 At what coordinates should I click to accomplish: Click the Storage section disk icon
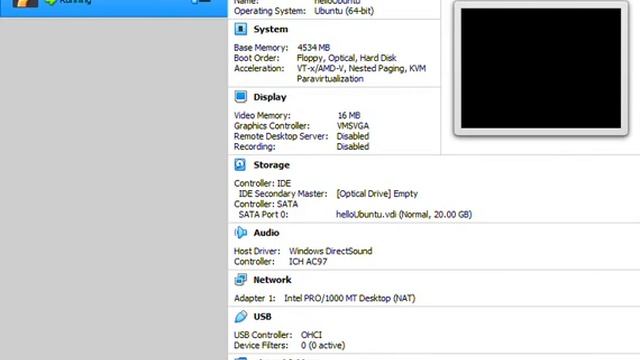[240, 164]
